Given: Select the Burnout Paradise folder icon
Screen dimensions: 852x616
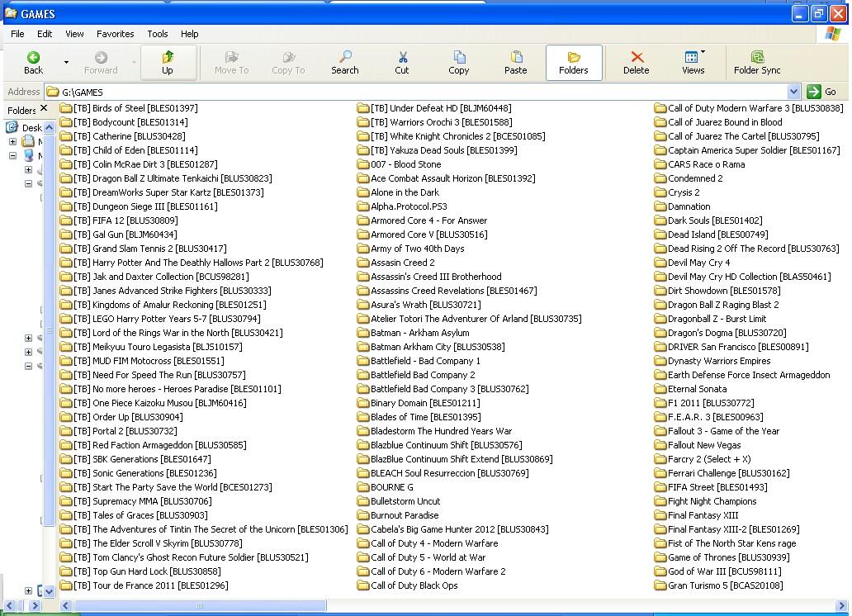Looking at the screenshot, I should [x=363, y=515].
